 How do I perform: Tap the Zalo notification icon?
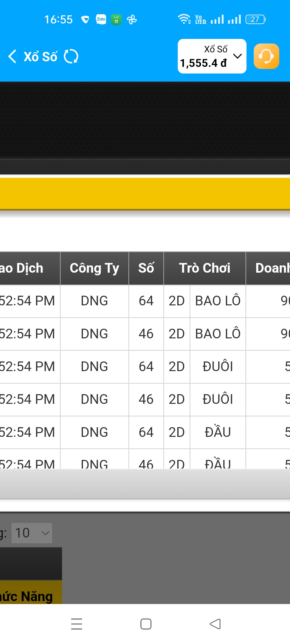pos(101,19)
